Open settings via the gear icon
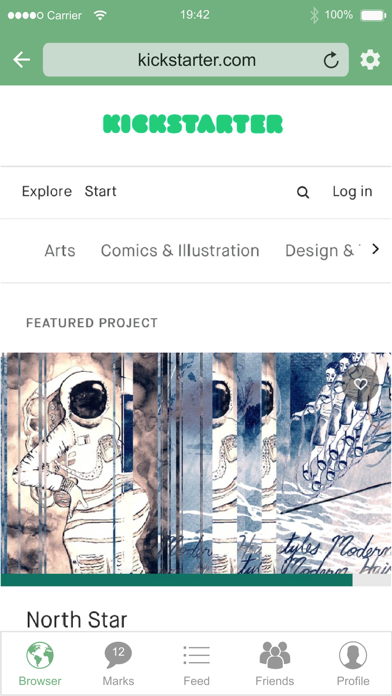The width and height of the screenshot is (392, 696). click(370, 60)
